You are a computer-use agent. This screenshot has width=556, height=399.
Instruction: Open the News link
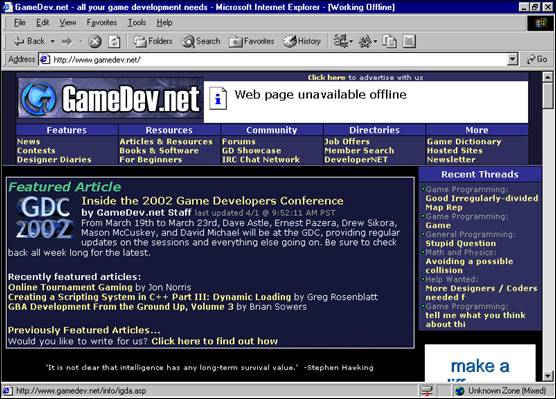tap(28, 142)
